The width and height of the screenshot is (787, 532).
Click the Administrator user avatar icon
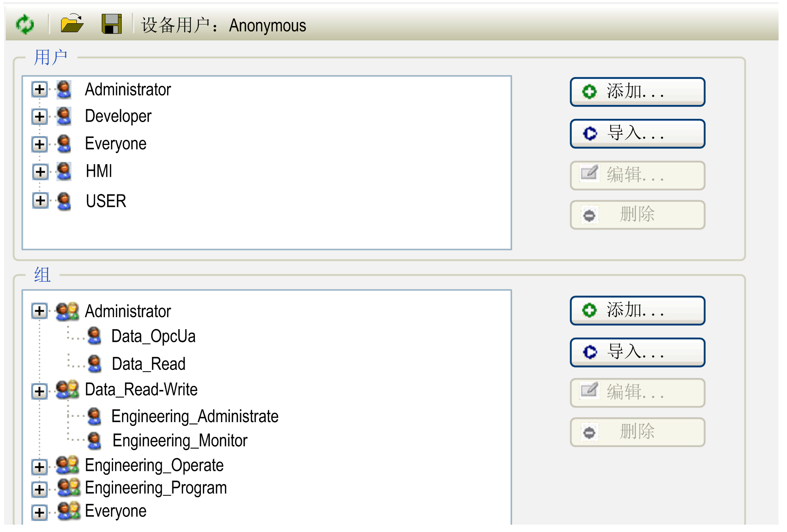(x=64, y=89)
